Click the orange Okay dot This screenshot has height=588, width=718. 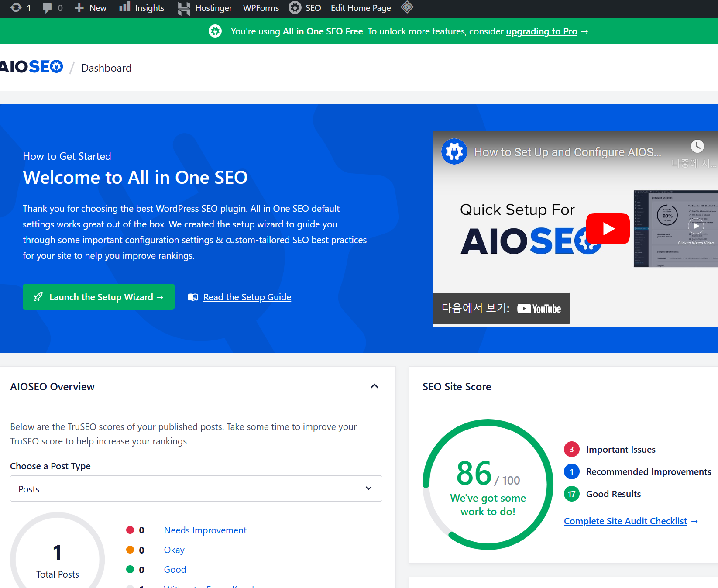tap(130, 550)
